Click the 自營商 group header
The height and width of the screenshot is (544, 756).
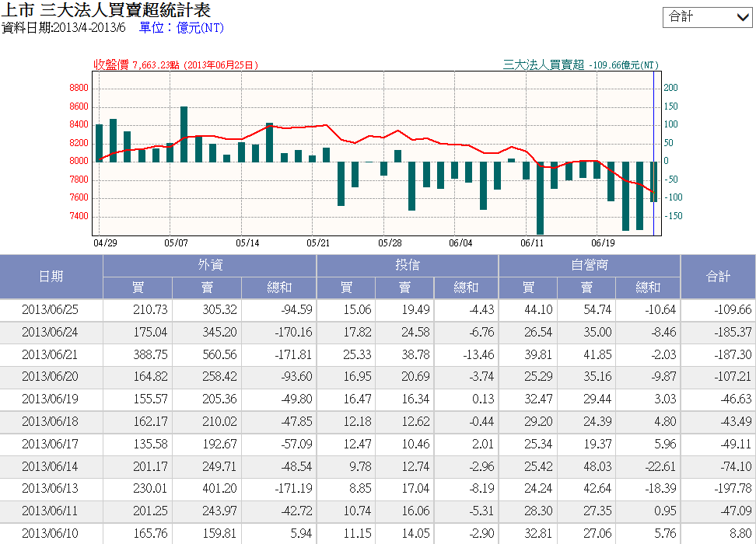tap(590, 266)
